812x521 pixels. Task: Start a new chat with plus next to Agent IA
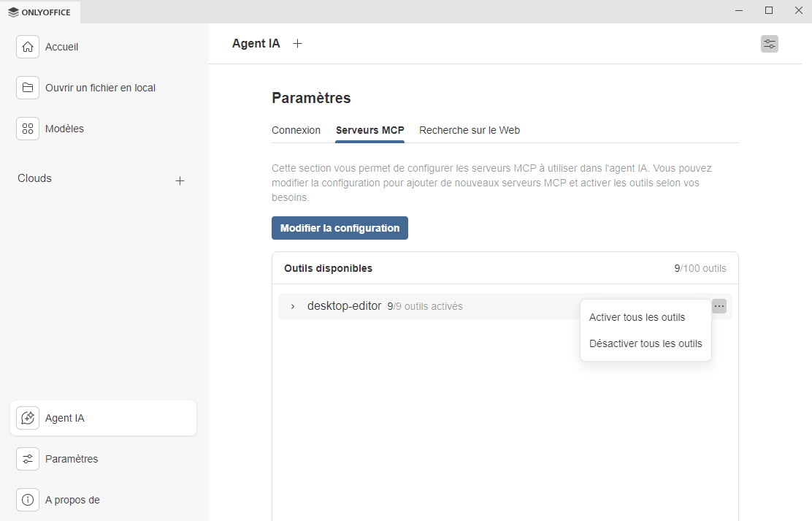297,44
